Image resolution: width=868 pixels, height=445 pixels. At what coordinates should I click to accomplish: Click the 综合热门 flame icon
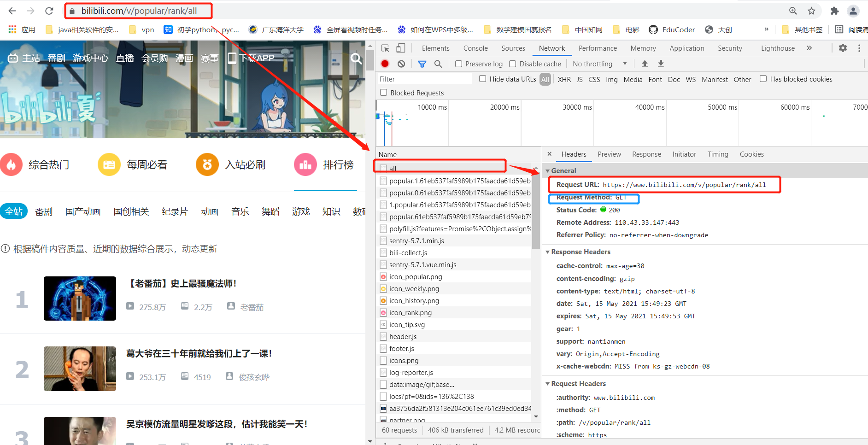click(x=11, y=164)
